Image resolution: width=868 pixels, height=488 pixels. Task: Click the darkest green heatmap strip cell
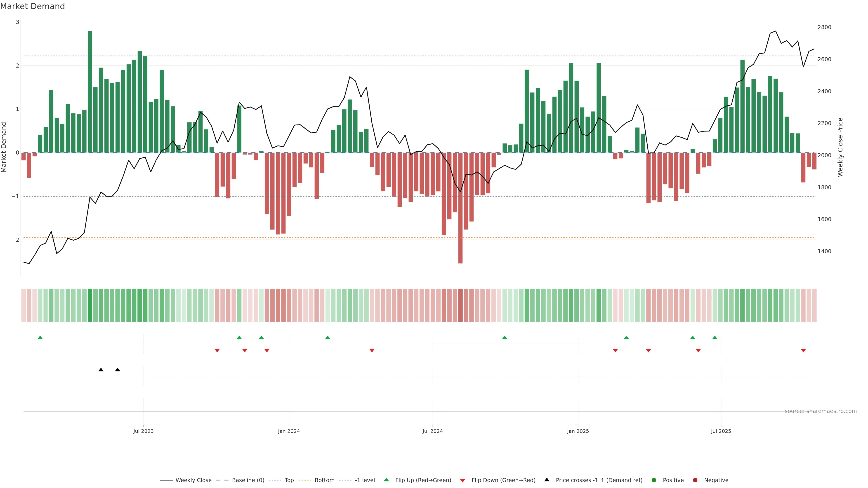click(90, 305)
